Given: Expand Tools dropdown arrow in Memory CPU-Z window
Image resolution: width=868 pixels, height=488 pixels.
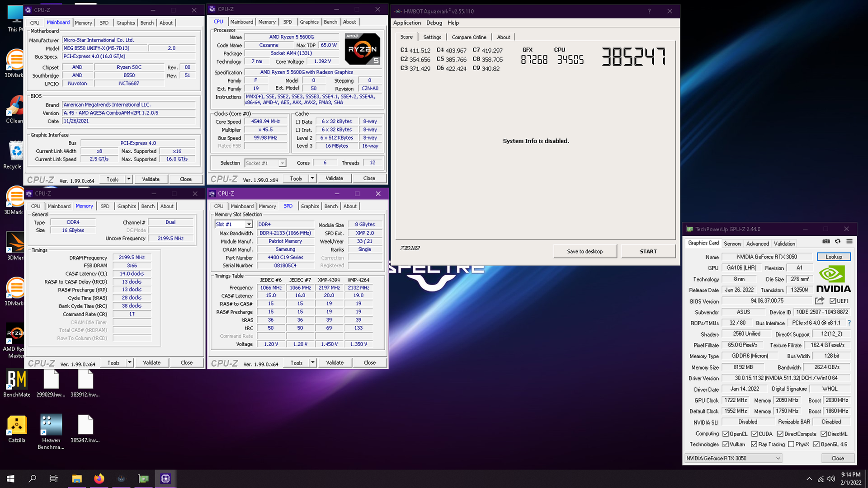Looking at the screenshot, I should click(130, 363).
